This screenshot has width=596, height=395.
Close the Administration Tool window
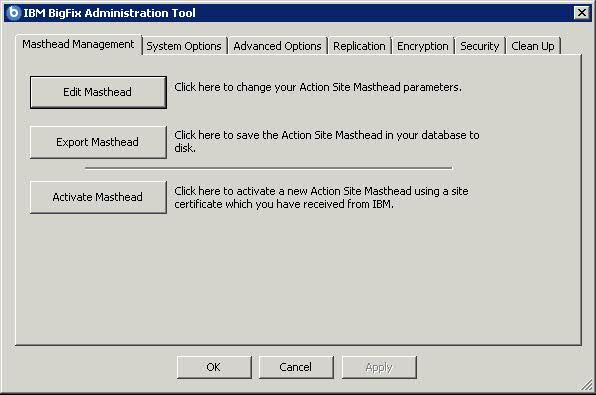point(582,13)
